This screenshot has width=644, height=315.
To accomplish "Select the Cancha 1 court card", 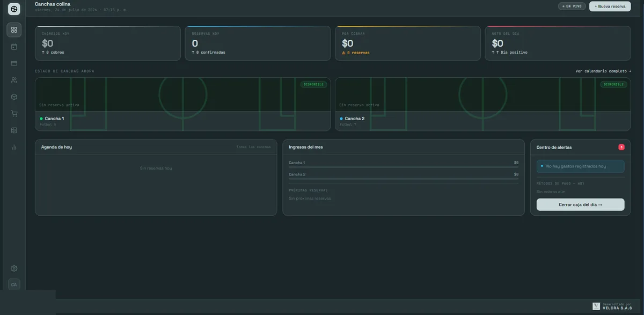I will coord(183,104).
